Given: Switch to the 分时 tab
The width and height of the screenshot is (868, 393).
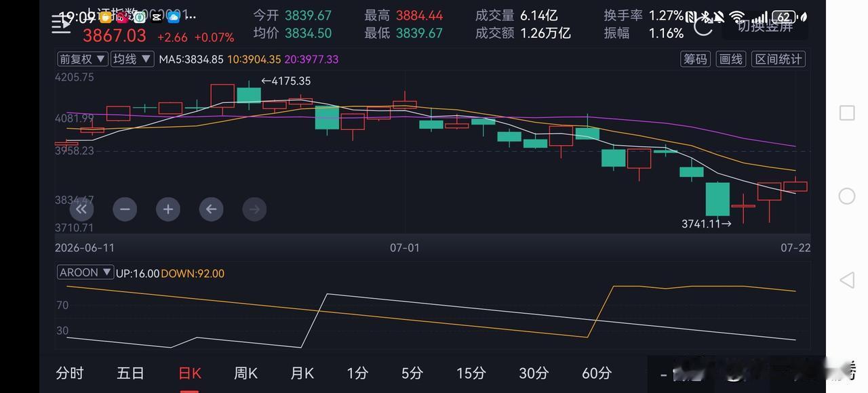Looking at the screenshot, I should 70,373.
